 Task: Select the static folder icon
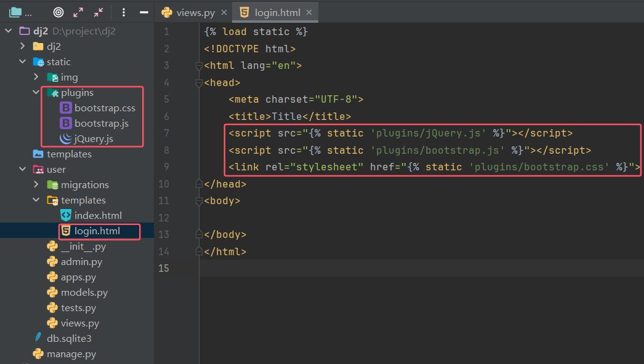(39, 62)
